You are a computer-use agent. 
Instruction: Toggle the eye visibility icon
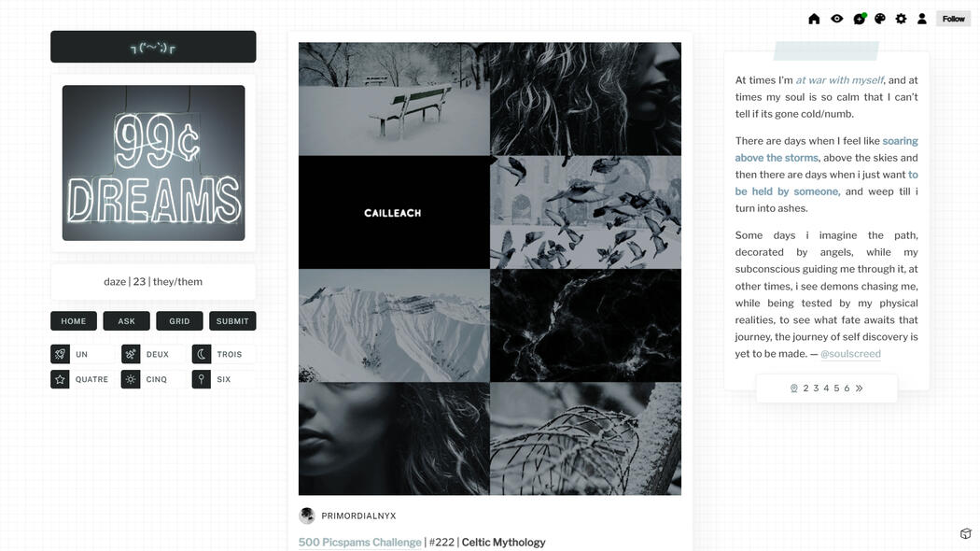(837, 19)
